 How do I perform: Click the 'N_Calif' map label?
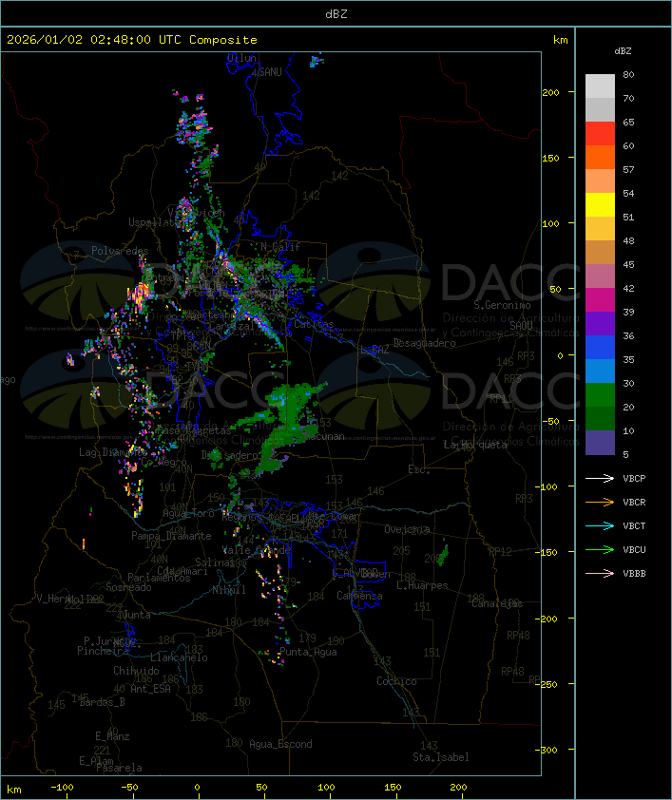click(x=280, y=247)
